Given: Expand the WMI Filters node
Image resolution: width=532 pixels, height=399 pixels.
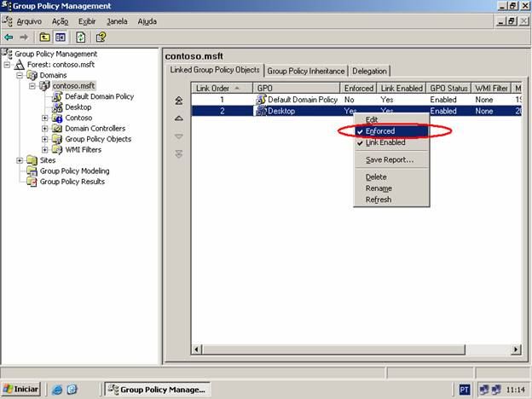Looking at the screenshot, I should [x=45, y=150].
